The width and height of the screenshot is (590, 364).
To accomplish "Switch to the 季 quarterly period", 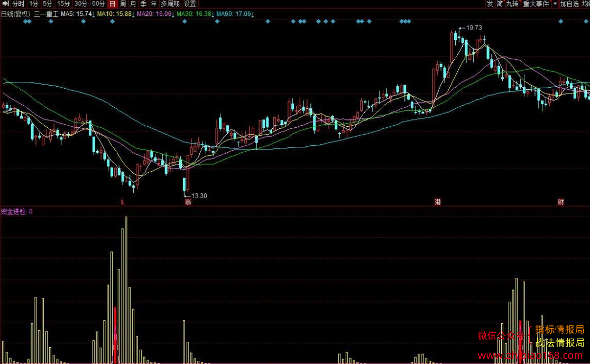I will coord(143,4).
